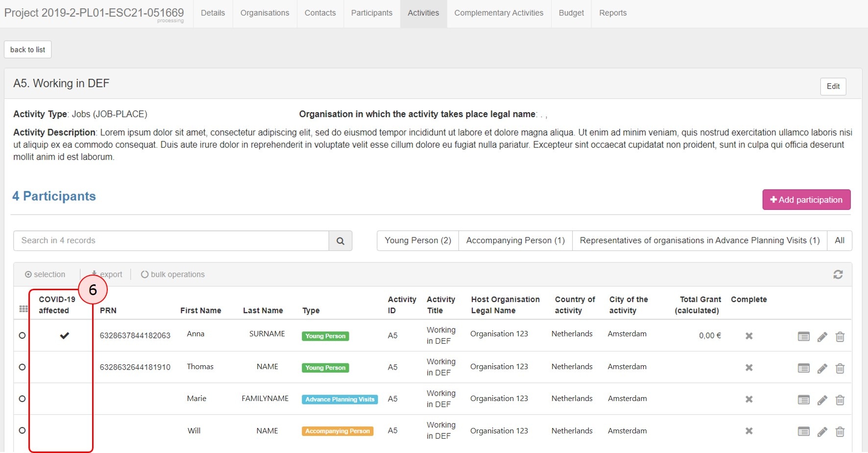Open the view details icon for Anna SURNAME
The image size is (868, 453).
[x=804, y=336]
